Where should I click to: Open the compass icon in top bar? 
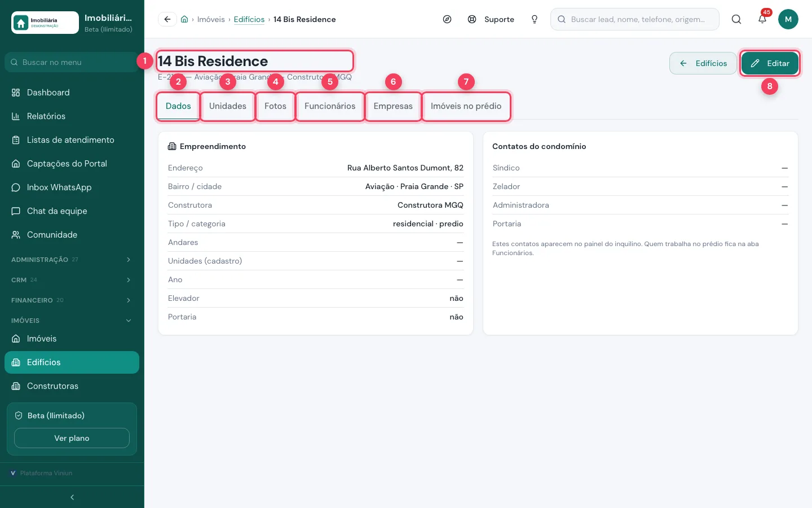pos(447,19)
